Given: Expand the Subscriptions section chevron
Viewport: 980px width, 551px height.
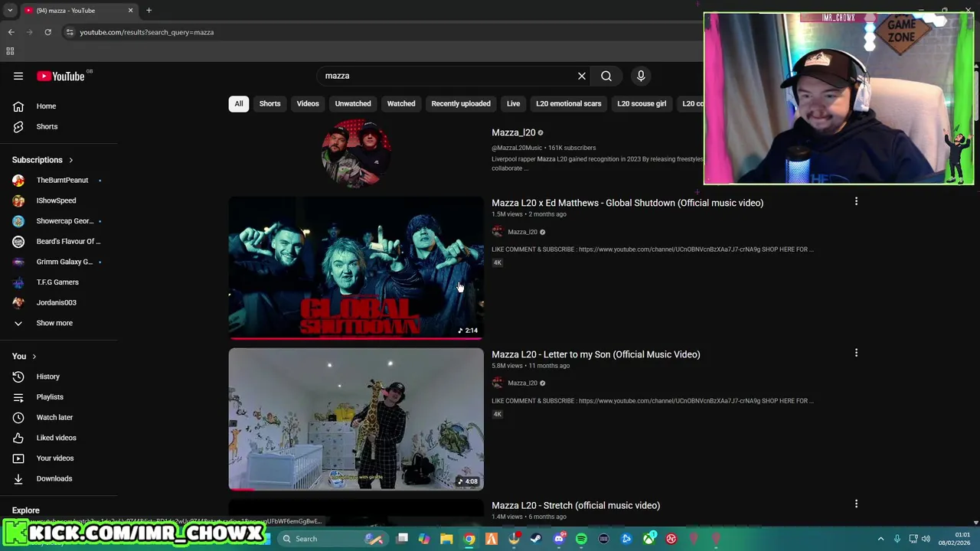Looking at the screenshot, I should pos(70,160).
